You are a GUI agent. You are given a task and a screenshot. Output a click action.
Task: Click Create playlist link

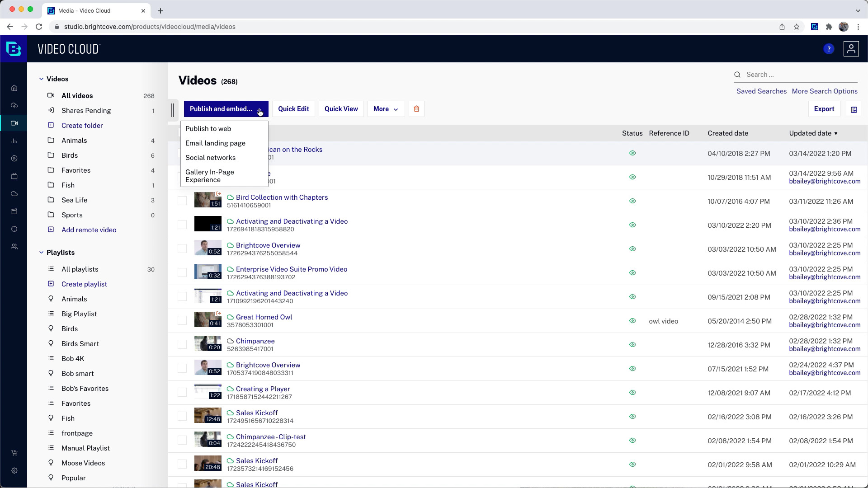84,284
